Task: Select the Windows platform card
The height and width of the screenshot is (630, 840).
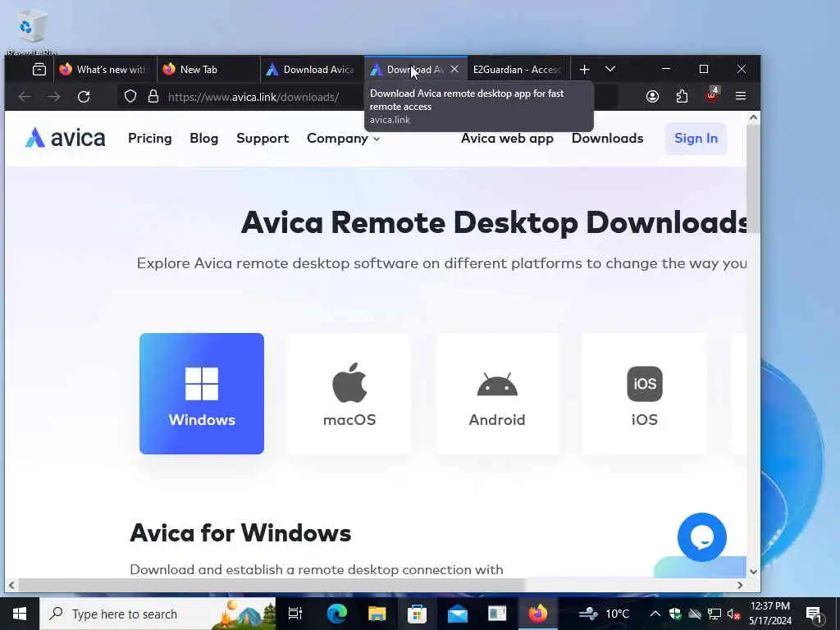Action: click(202, 394)
